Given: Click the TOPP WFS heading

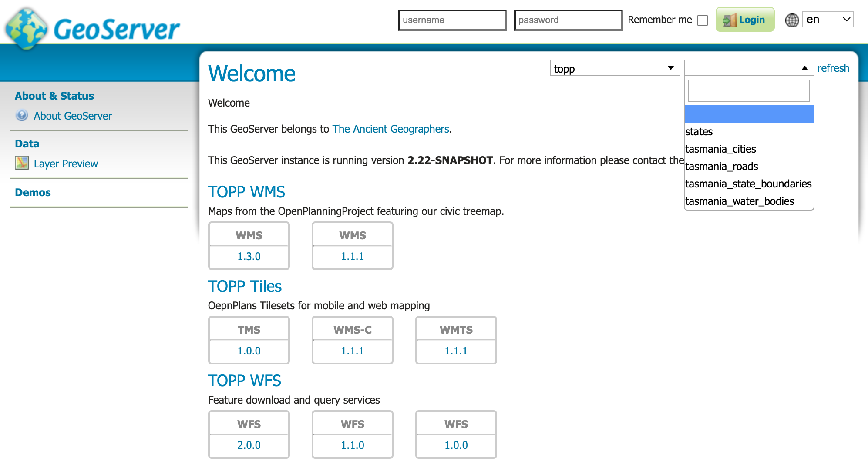Looking at the screenshot, I should point(245,381).
